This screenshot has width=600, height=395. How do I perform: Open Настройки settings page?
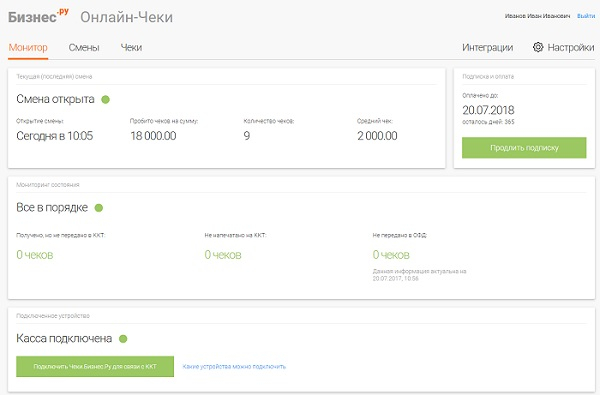click(x=571, y=47)
